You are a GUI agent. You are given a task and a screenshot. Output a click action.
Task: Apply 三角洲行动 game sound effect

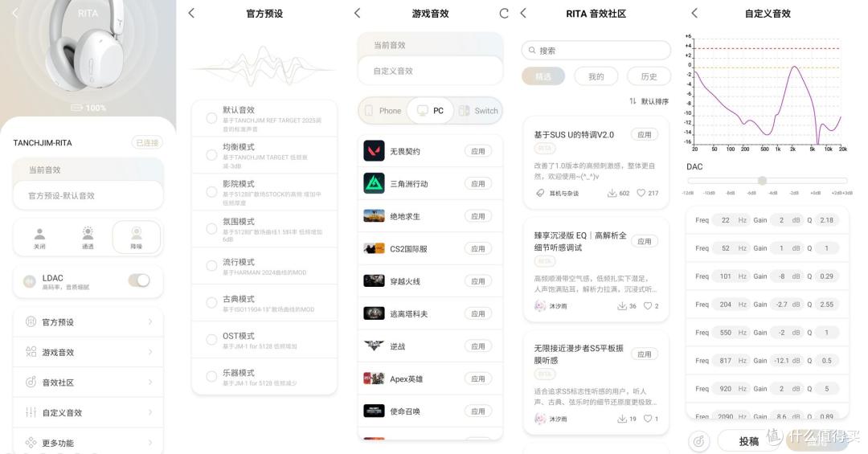click(477, 183)
